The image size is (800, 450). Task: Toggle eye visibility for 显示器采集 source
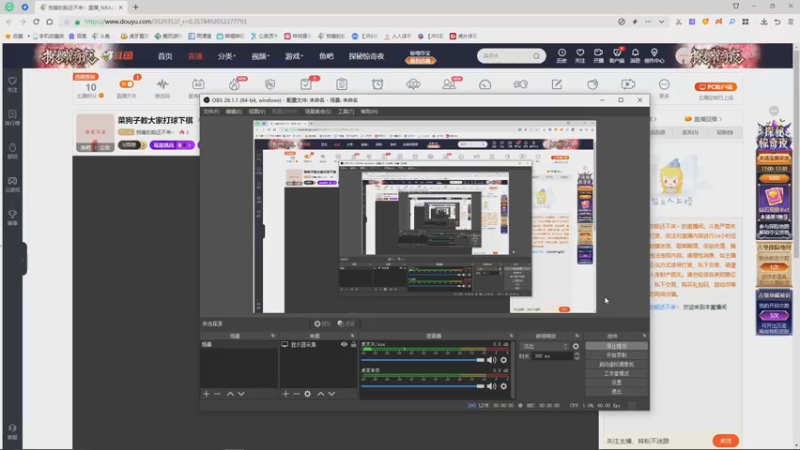coord(344,344)
